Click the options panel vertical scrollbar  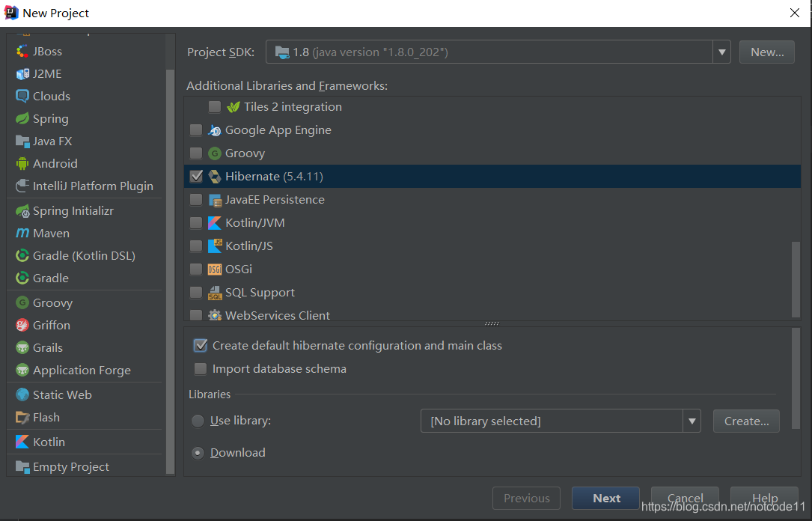796,379
